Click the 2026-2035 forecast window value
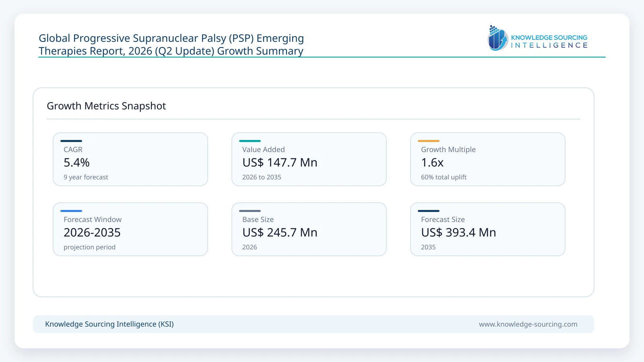The height and width of the screenshot is (362, 644). (x=92, y=232)
